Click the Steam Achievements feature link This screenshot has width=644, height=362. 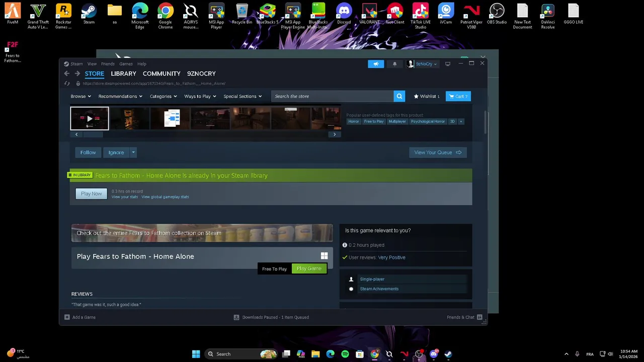pos(379,289)
